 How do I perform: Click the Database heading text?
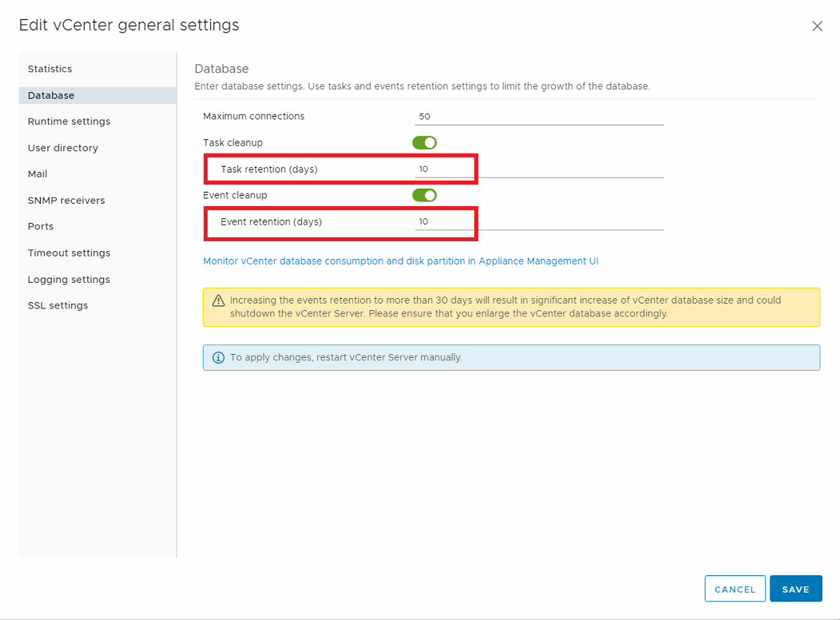point(222,69)
